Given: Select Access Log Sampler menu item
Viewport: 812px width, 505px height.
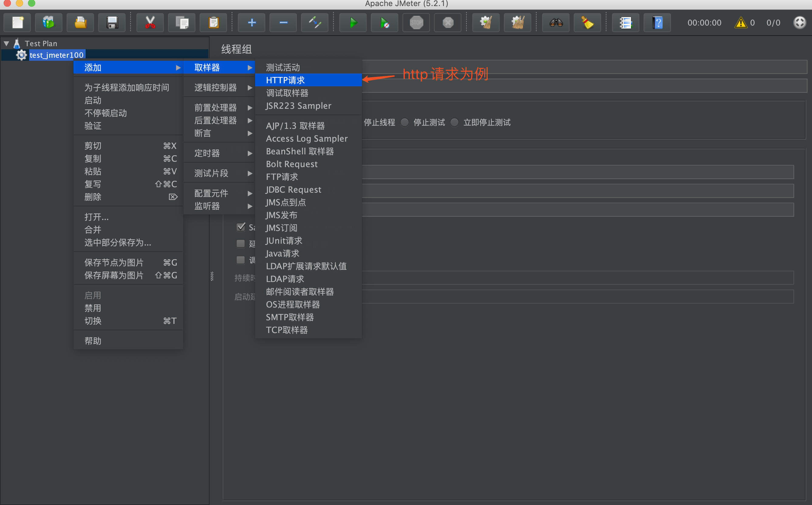Looking at the screenshot, I should 309,139.
